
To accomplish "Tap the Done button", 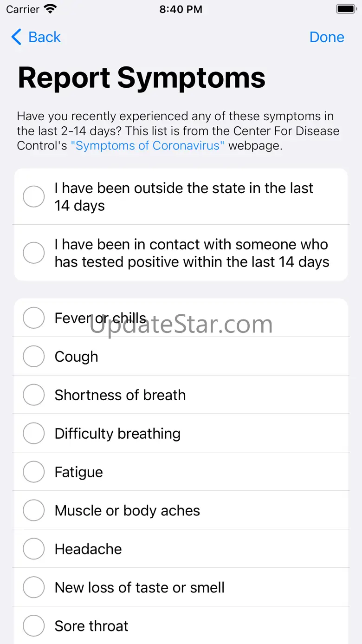I will point(327,37).
